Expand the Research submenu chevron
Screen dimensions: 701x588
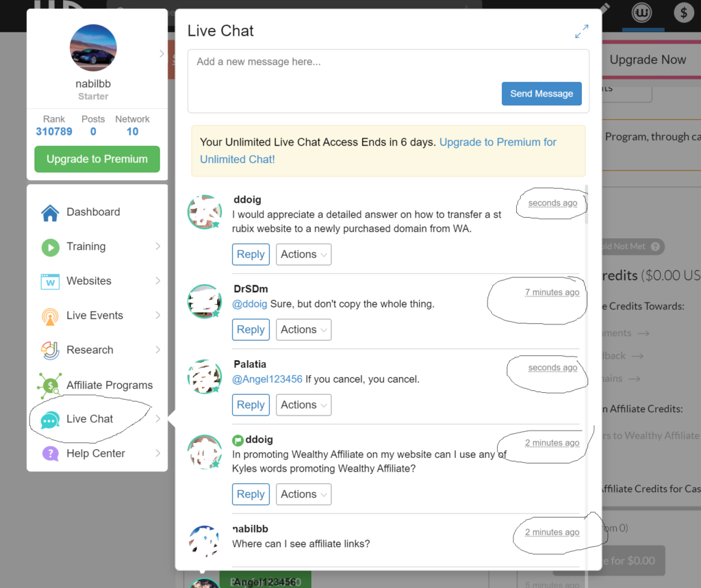point(158,350)
